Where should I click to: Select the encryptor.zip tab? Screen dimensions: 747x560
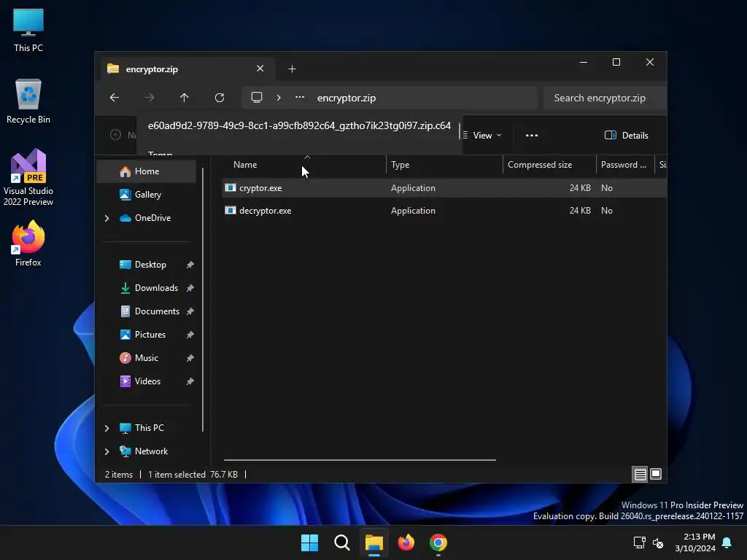187,69
